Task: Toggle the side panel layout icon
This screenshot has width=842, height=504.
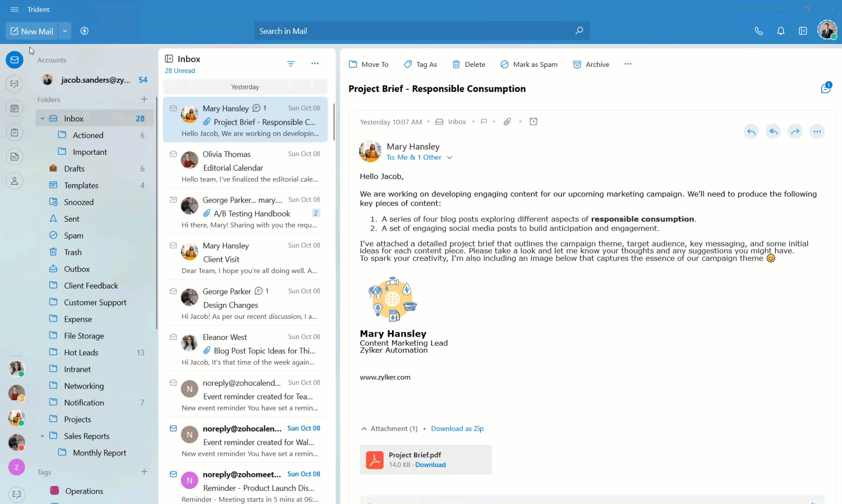Action: (803, 31)
